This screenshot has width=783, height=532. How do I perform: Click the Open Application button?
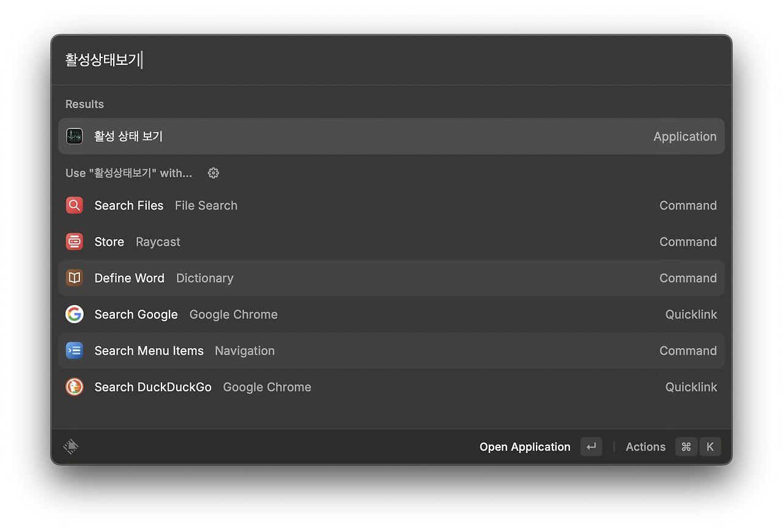[524, 446]
